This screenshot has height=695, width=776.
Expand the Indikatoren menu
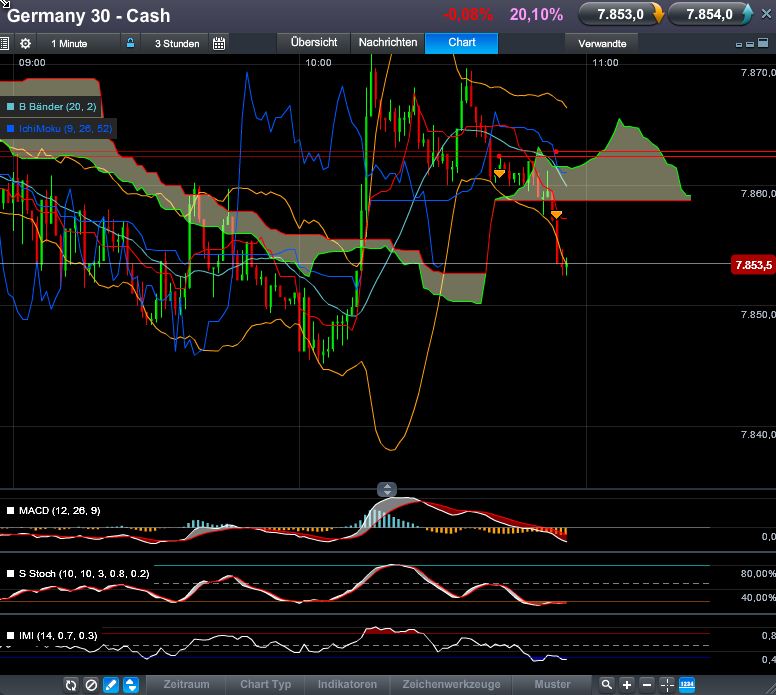pos(347,685)
